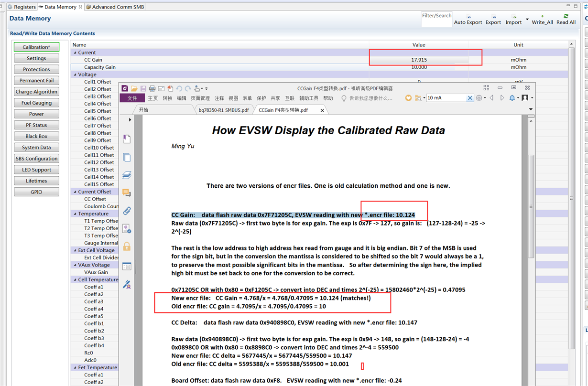Viewport: 588px width, 386px height.
Task: Go to previous search result arrow
Action: point(491,98)
